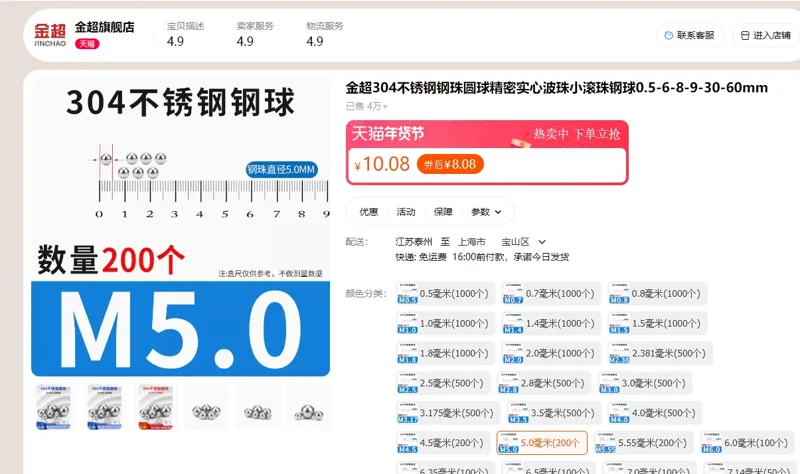View the third thumbnail with red banner
This screenshot has width=800, height=474.
coord(156,407)
